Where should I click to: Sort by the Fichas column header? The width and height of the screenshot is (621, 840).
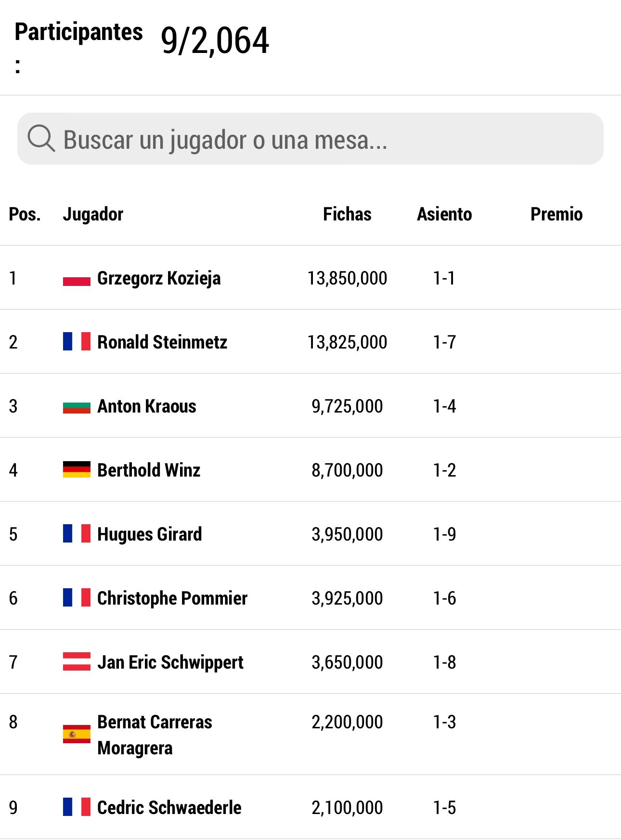(x=347, y=214)
